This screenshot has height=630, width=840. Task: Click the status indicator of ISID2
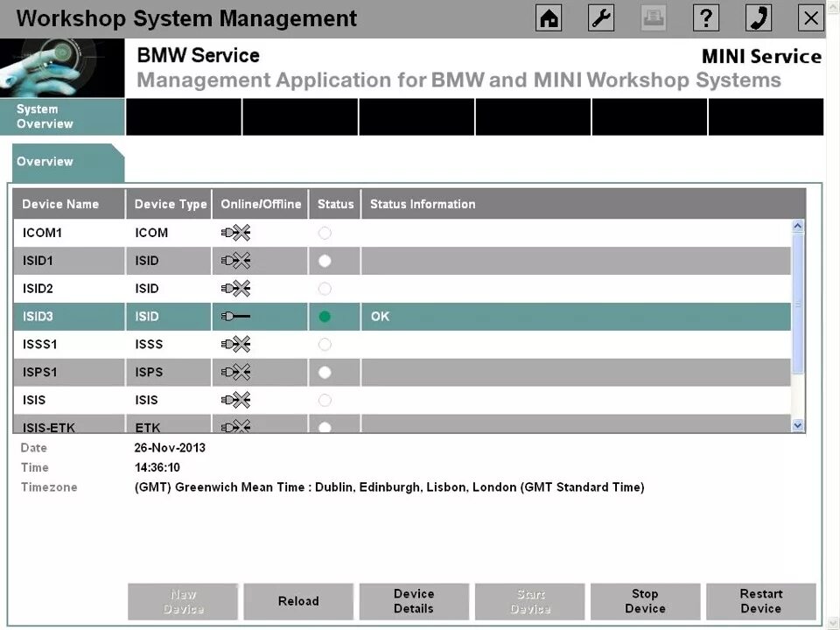(x=325, y=289)
